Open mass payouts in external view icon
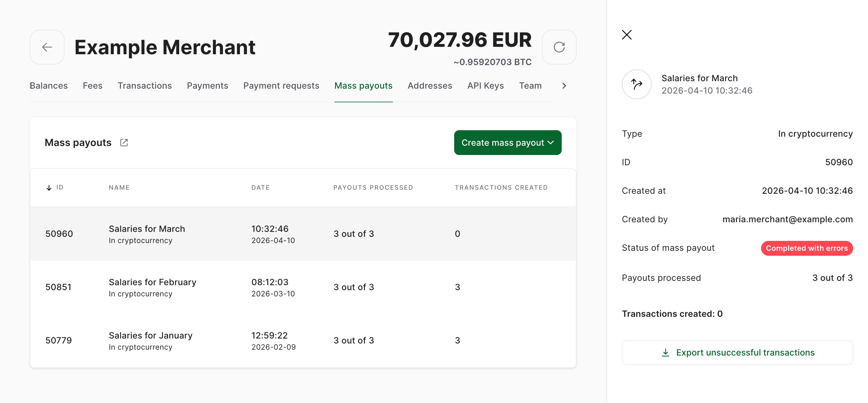This screenshot has height=403, width=868. [x=124, y=143]
